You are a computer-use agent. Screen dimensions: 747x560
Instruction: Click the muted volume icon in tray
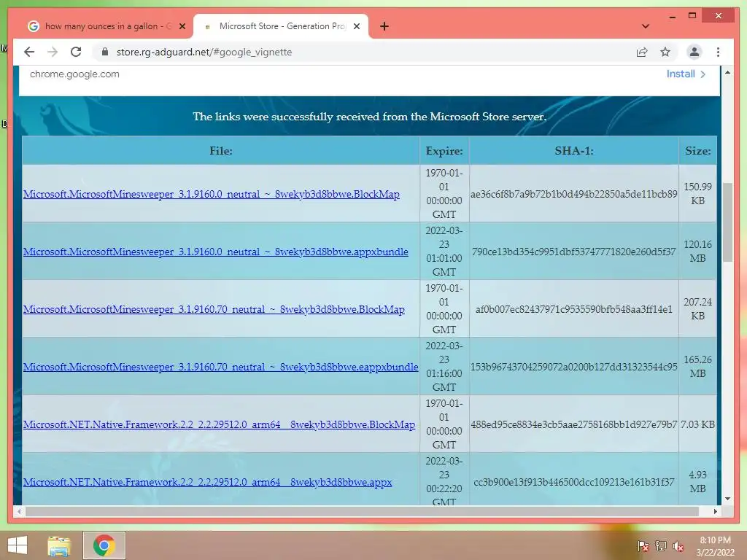[x=678, y=546]
